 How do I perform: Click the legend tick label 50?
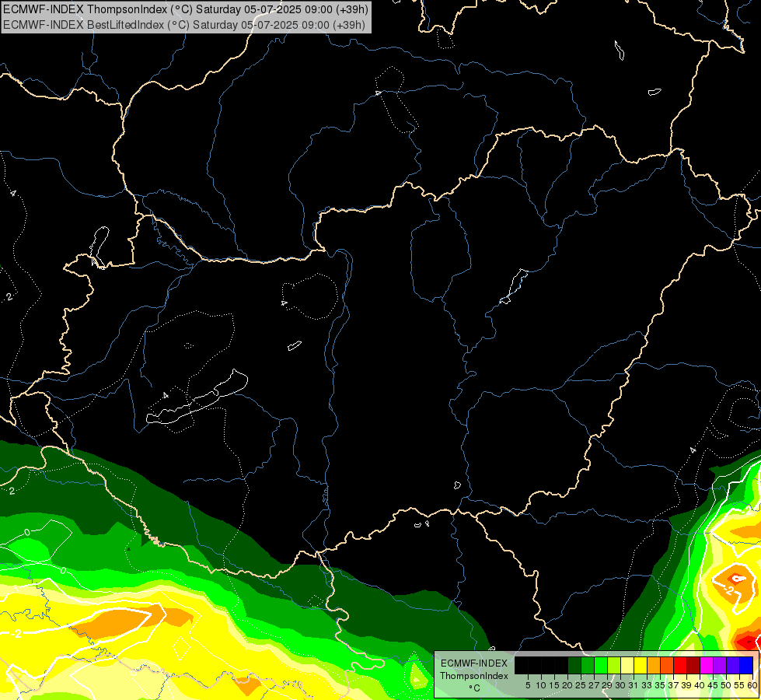(726, 685)
